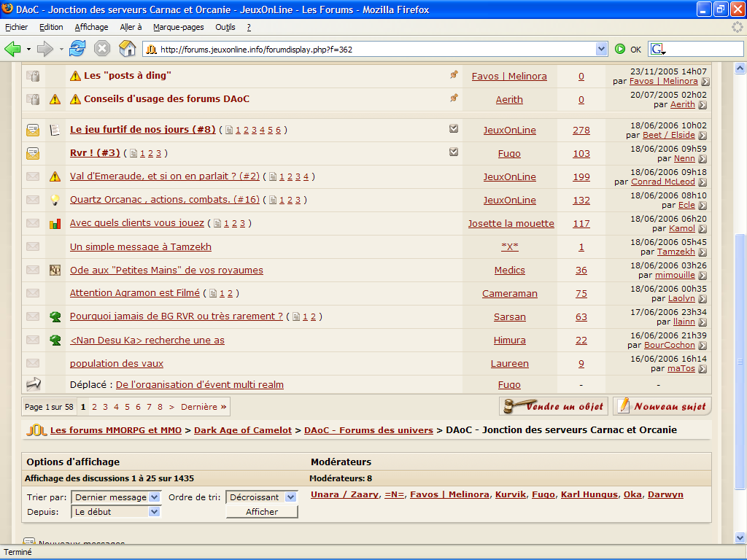Open the Edition menu
747x560 pixels.
point(51,27)
